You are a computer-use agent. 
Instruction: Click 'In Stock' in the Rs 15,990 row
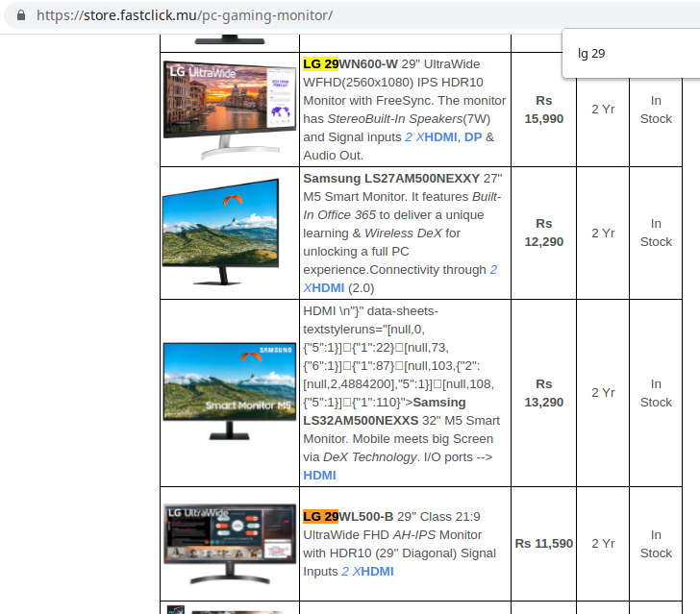click(x=656, y=110)
